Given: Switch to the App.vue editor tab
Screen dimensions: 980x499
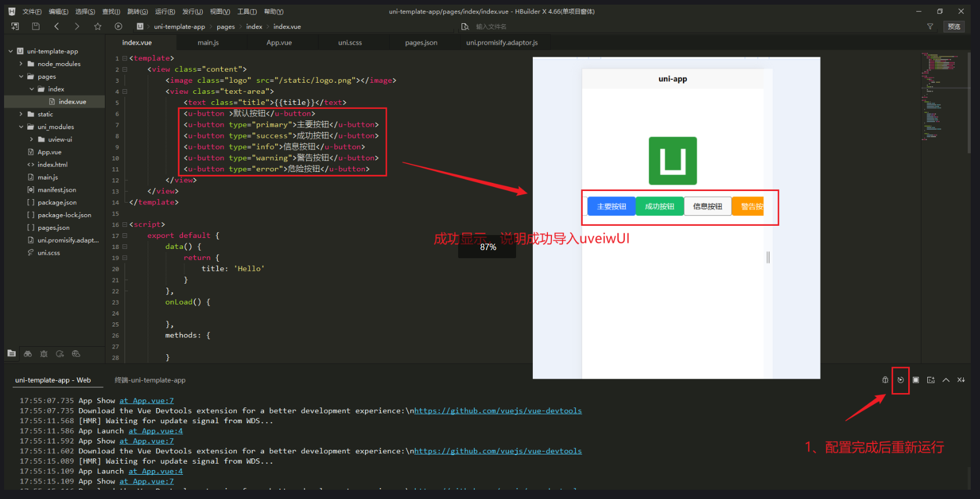Looking at the screenshot, I should click(279, 43).
